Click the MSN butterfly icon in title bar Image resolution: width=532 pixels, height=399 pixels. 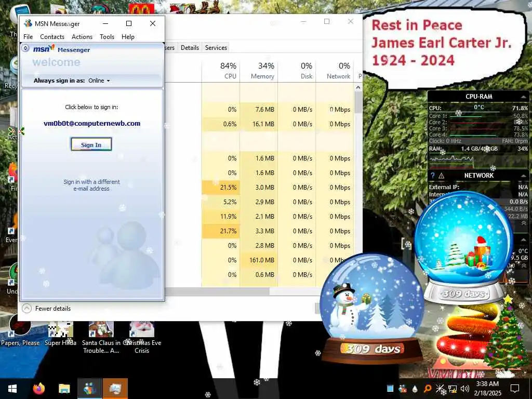(x=28, y=23)
